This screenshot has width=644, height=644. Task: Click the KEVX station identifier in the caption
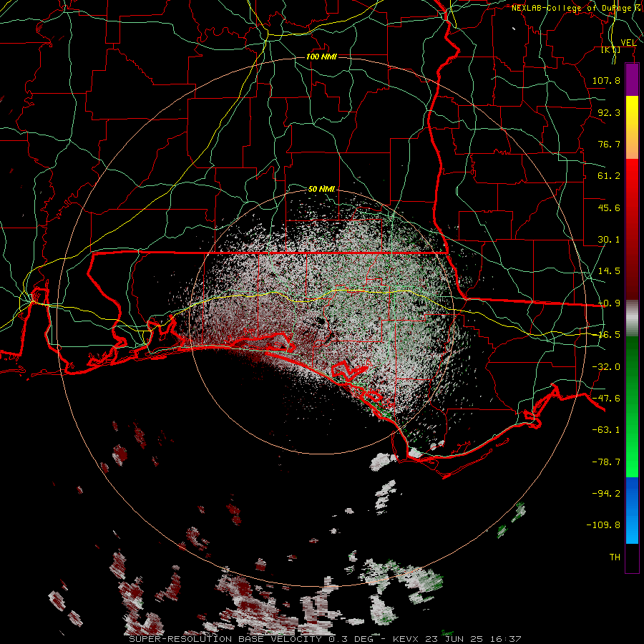[405, 639]
